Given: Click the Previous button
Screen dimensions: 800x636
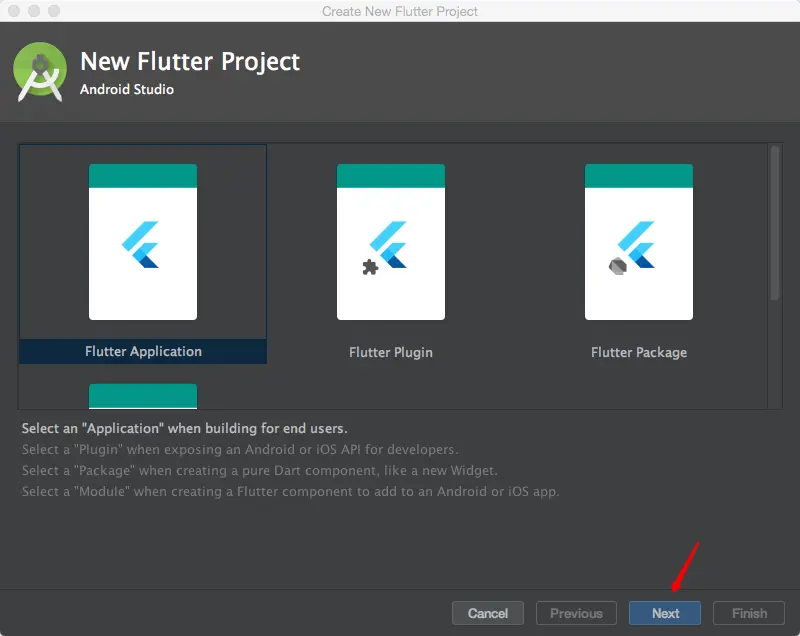Looking at the screenshot, I should tap(576, 613).
